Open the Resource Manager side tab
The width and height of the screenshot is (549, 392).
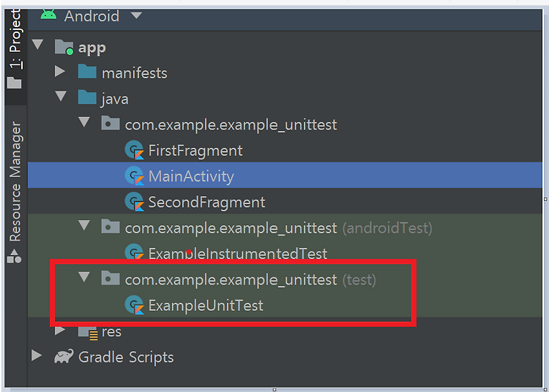click(x=15, y=181)
